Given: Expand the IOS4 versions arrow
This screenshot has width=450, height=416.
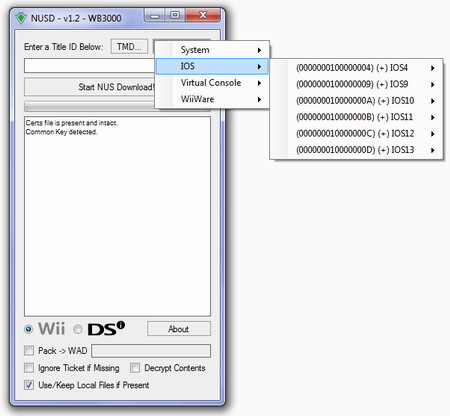Looking at the screenshot, I should click(x=433, y=68).
